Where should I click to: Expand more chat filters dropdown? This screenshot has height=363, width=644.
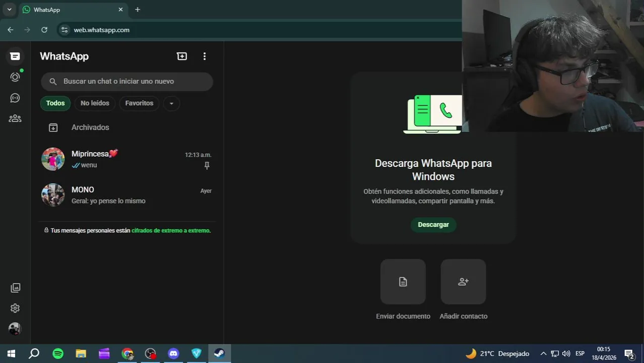(171, 103)
